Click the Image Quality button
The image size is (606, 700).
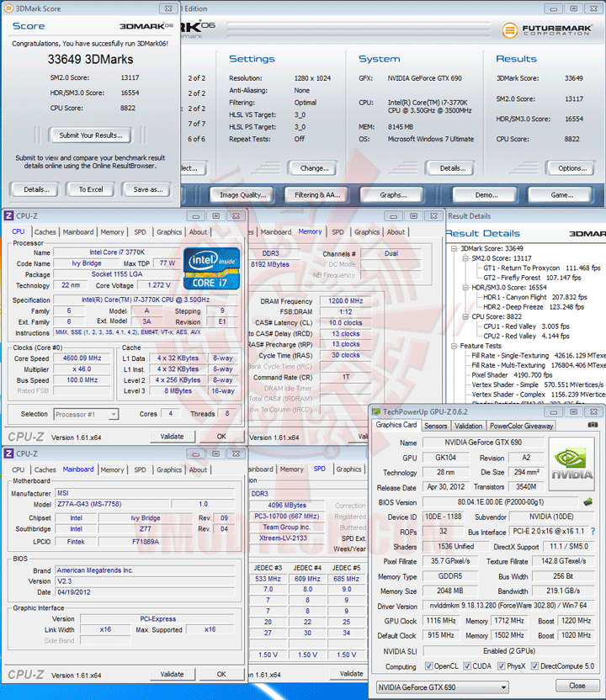242,195
